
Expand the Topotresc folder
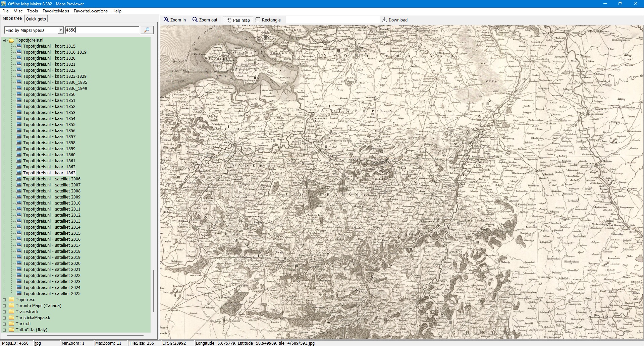coord(4,300)
